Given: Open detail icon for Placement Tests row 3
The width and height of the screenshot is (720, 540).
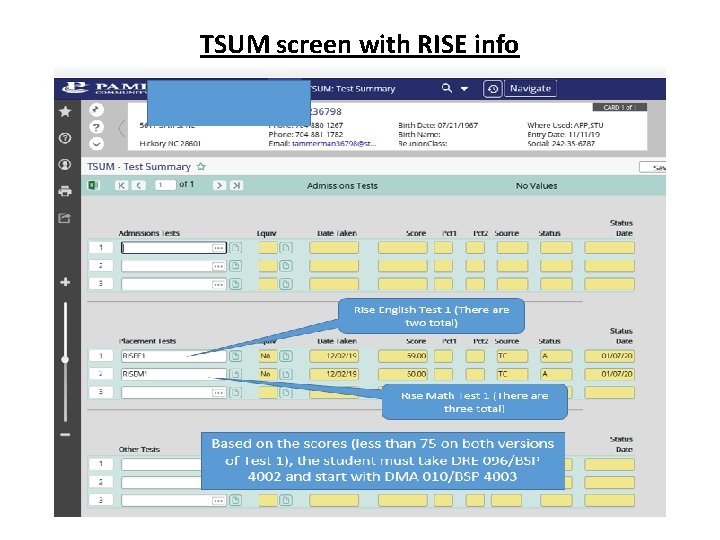Looking at the screenshot, I should coord(236,393).
